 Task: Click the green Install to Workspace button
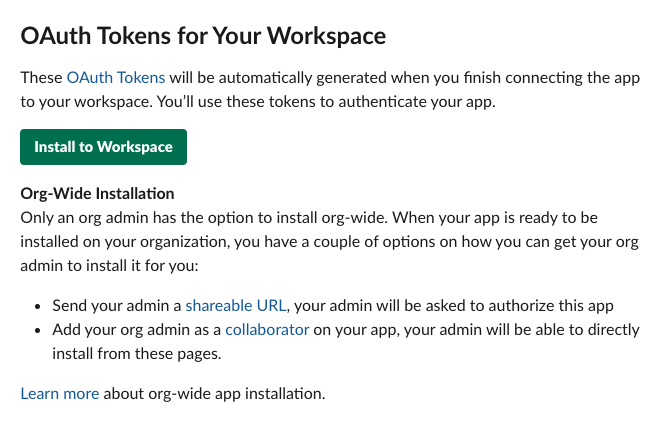[x=103, y=147]
